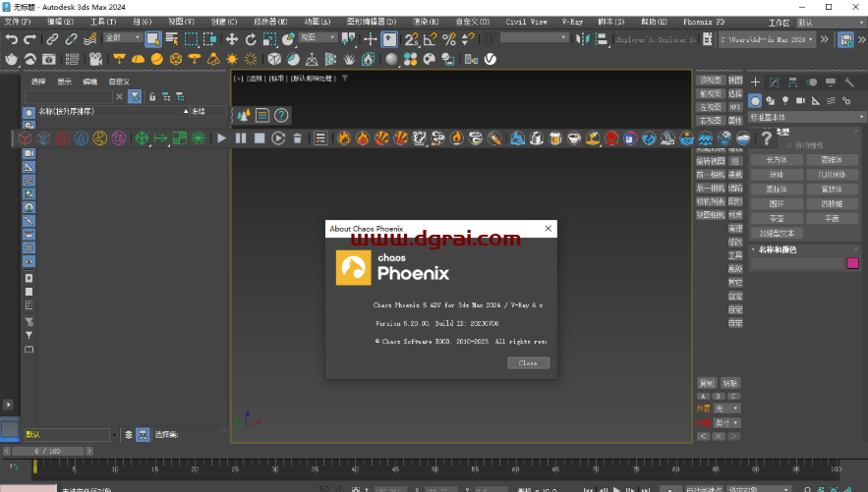This screenshot has height=492, width=868.
Task: Open the Create tab plus icon
Action: [755, 82]
